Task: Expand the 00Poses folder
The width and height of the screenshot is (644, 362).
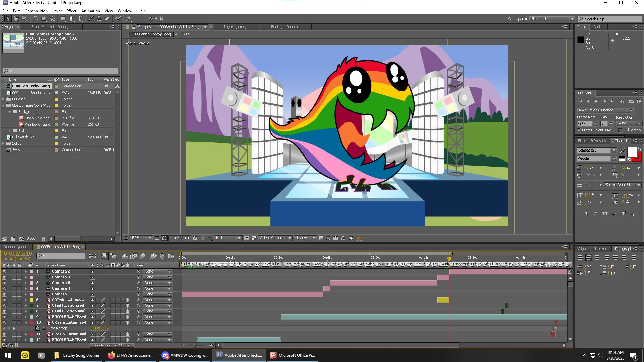Action: point(4,99)
